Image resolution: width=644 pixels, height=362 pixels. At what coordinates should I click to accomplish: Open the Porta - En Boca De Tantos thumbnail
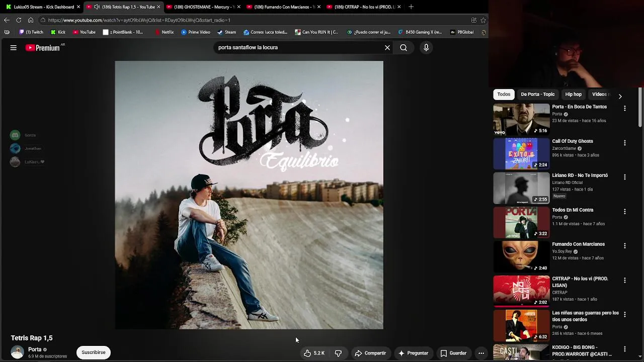point(521,119)
